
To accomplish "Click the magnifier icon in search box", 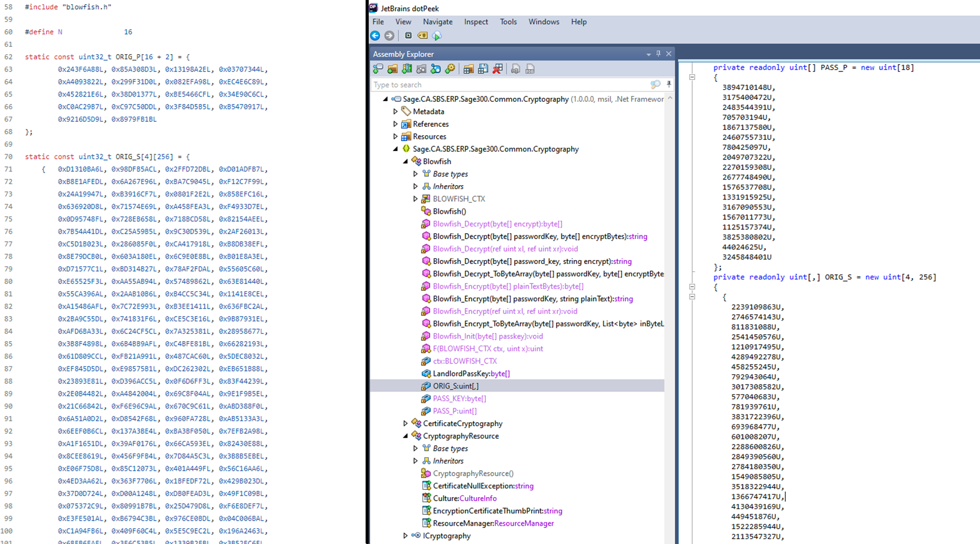I will [655, 85].
